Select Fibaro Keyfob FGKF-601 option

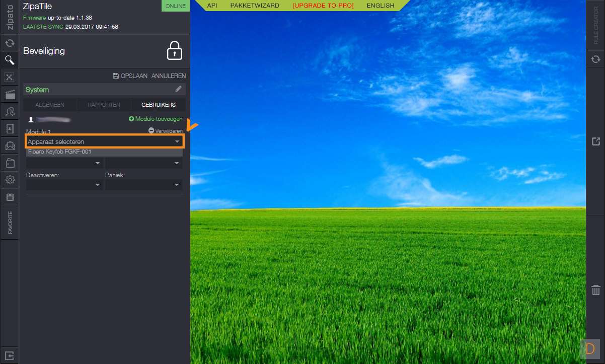point(105,152)
